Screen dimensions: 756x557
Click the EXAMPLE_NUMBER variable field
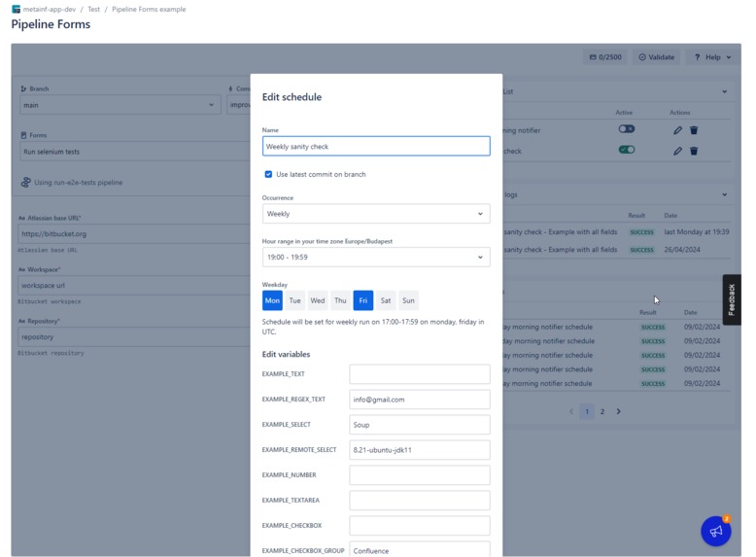(x=420, y=475)
